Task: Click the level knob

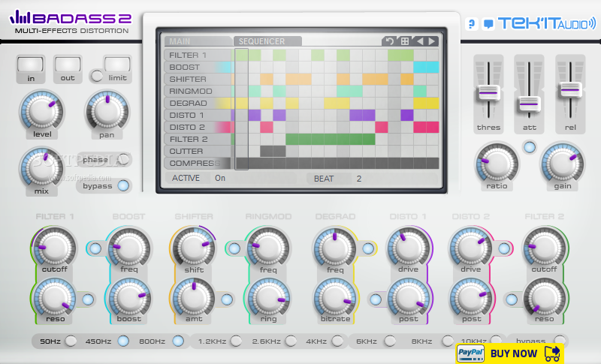Action: (41, 110)
